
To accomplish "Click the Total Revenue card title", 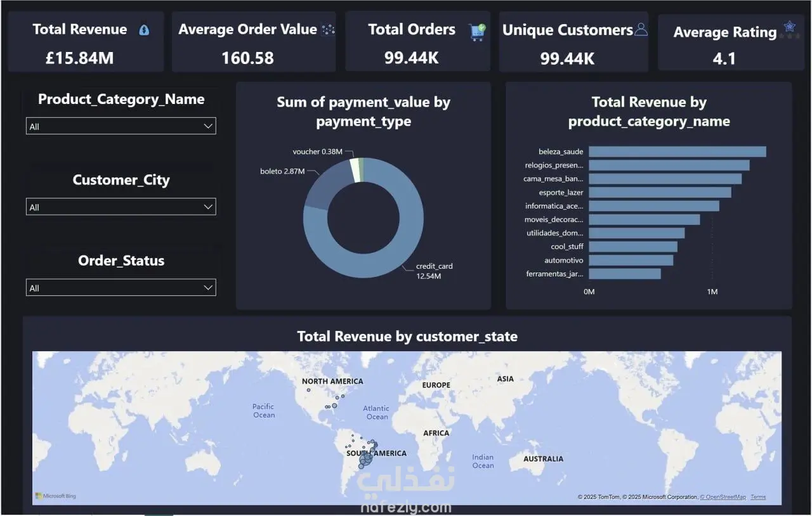I will point(80,29).
